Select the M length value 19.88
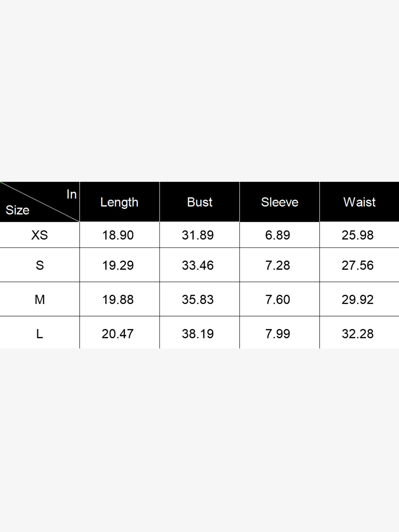The height and width of the screenshot is (532, 399). coord(118,300)
